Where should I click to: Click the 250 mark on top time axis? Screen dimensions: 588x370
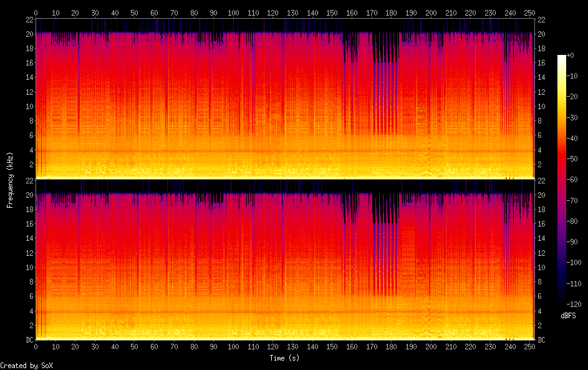coord(530,12)
